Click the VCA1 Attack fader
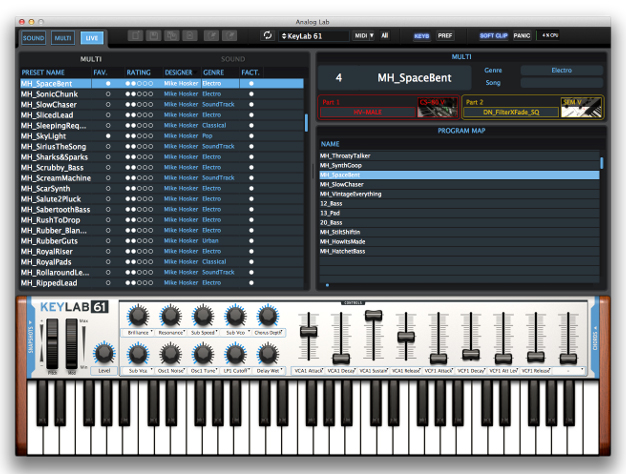 click(309, 332)
